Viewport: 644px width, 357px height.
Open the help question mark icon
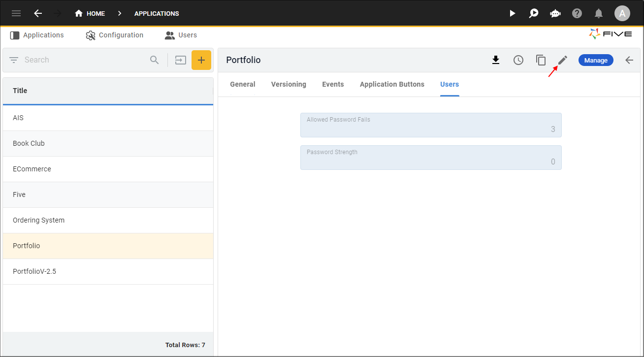[x=577, y=13]
